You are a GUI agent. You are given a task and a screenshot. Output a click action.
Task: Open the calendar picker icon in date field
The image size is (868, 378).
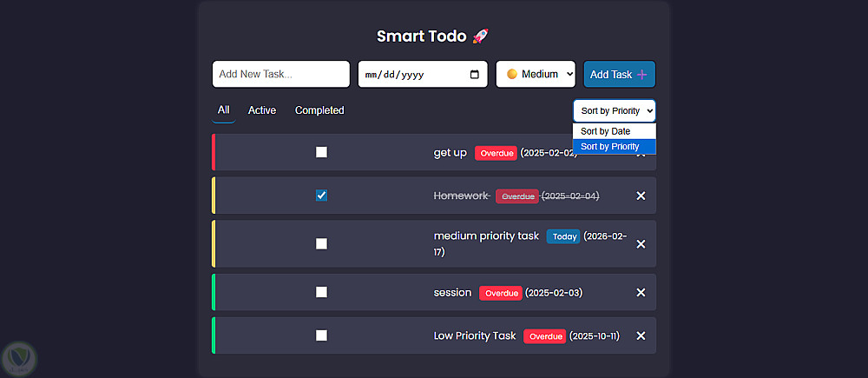point(475,75)
